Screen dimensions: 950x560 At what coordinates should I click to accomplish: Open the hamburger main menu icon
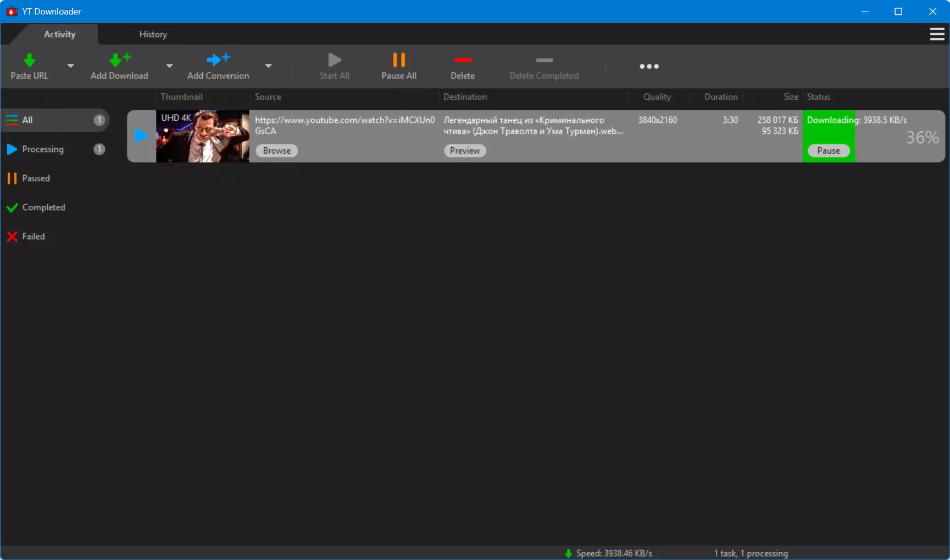[937, 34]
